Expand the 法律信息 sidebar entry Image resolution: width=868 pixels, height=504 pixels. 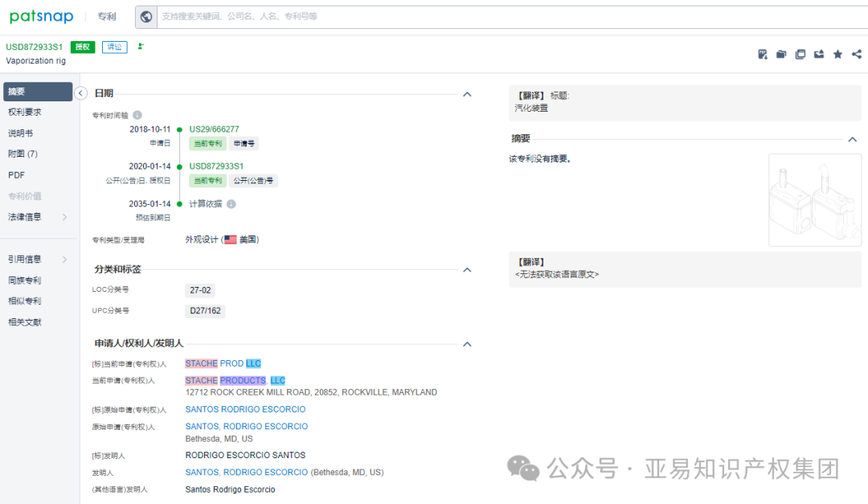[x=37, y=217]
